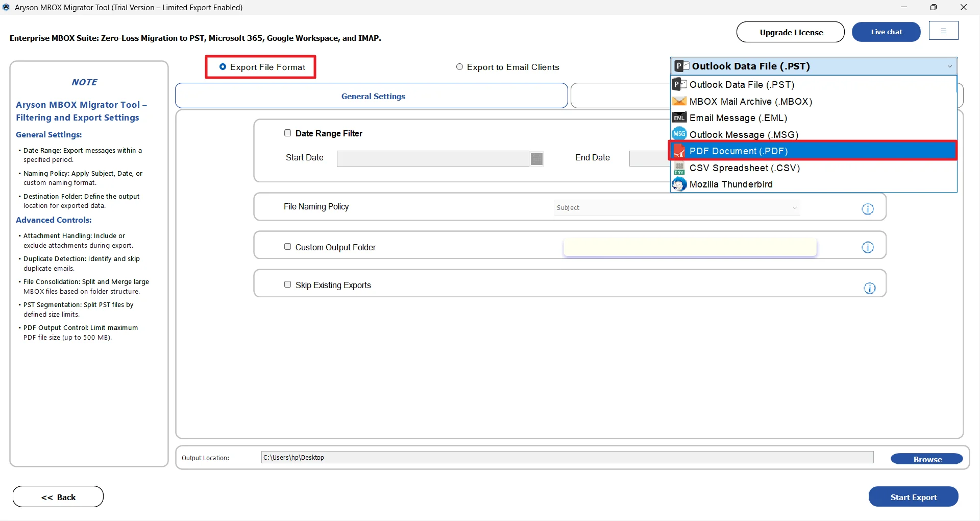Open the File Naming Policy Subject dropdown
This screenshot has width=980, height=521.
(x=676, y=207)
